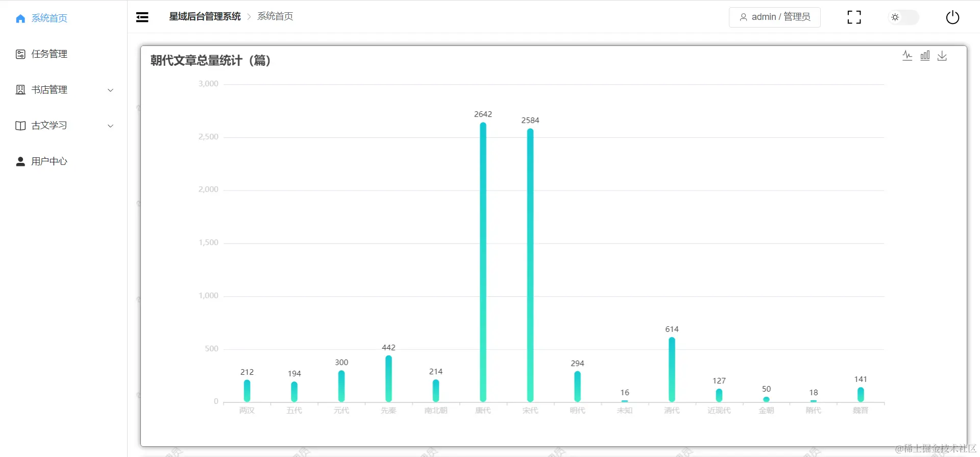Click the user avatar icon in admin button

point(743,17)
